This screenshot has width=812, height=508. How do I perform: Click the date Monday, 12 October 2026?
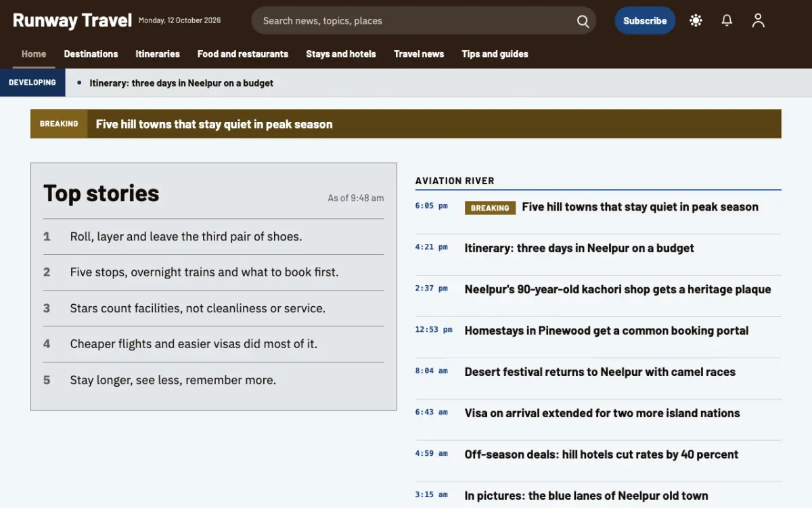pyautogui.click(x=180, y=20)
